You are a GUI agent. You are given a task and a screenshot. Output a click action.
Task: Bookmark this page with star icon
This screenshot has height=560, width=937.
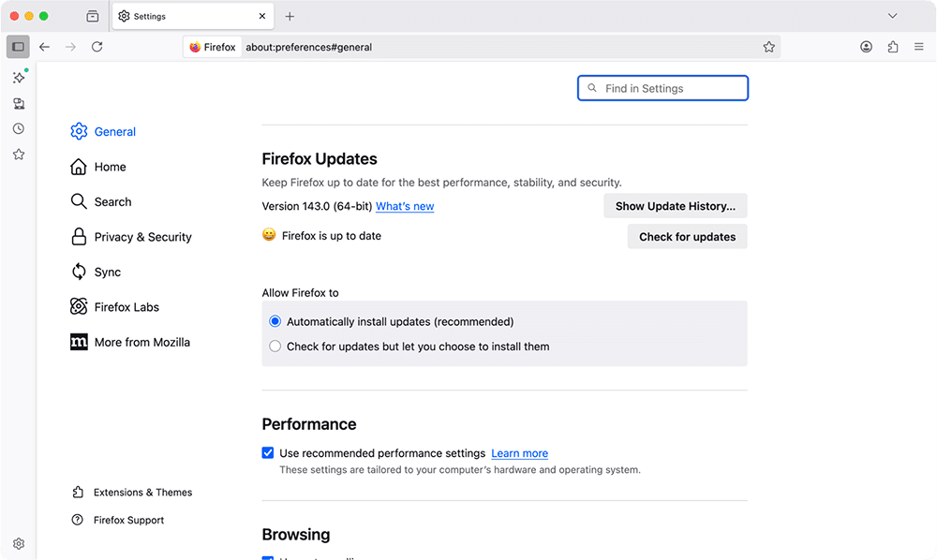pos(768,47)
